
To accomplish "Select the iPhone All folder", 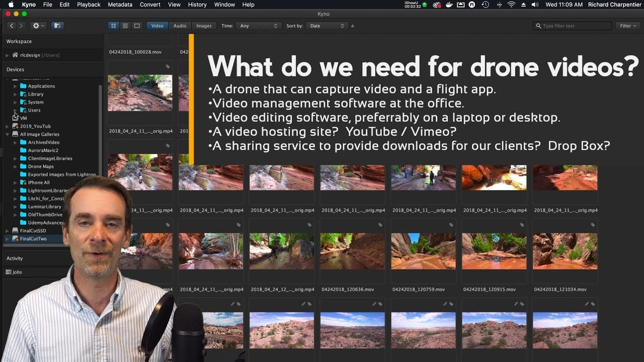I will tap(39, 183).
